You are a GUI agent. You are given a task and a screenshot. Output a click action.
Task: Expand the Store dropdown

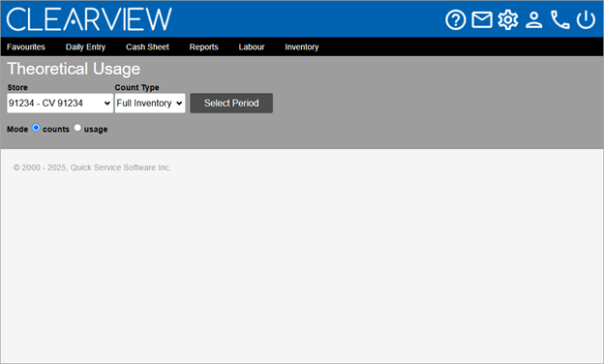click(60, 104)
